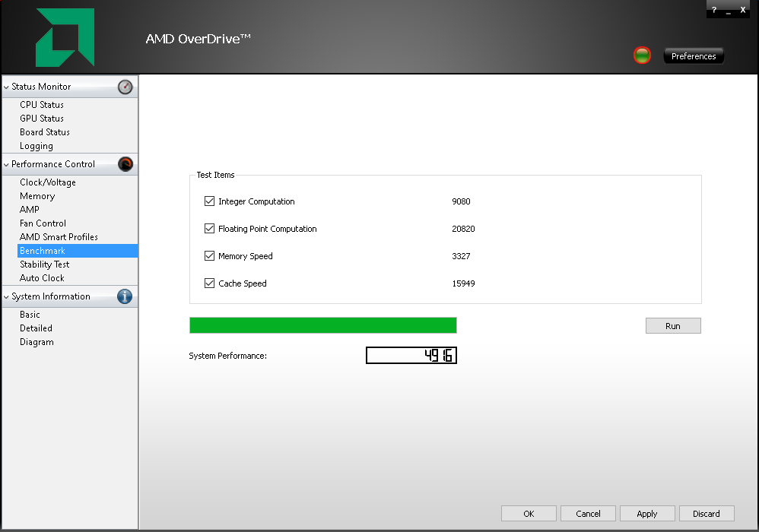The width and height of the screenshot is (759, 532).
Task: Open the Diagram view
Action: (37, 342)
